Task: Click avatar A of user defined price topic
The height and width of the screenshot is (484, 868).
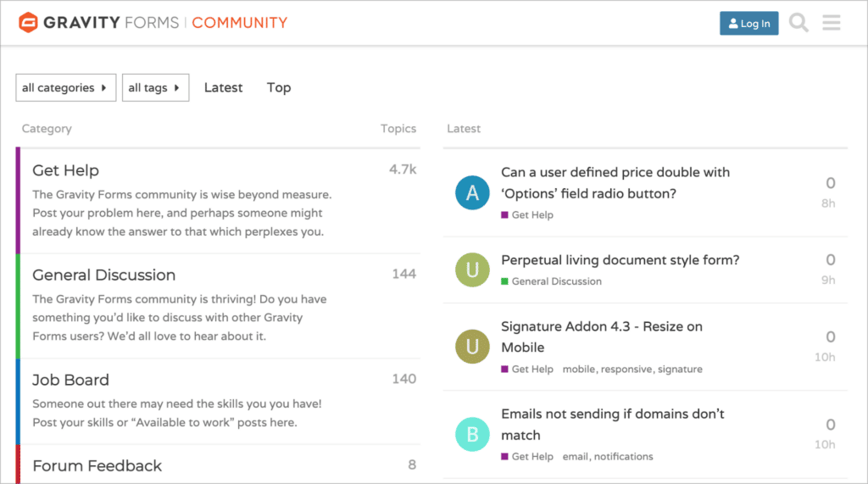Action: pyautogui.click(x=472, y=192)
